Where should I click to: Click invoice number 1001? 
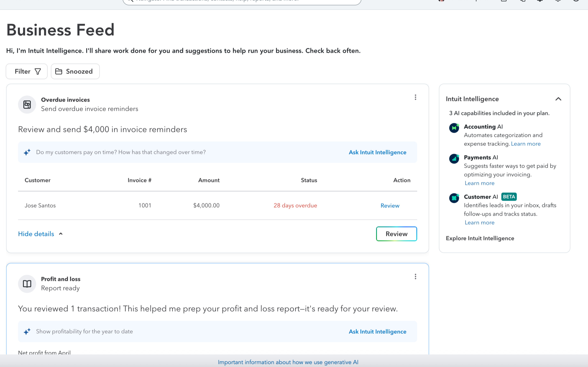(145, 206)
